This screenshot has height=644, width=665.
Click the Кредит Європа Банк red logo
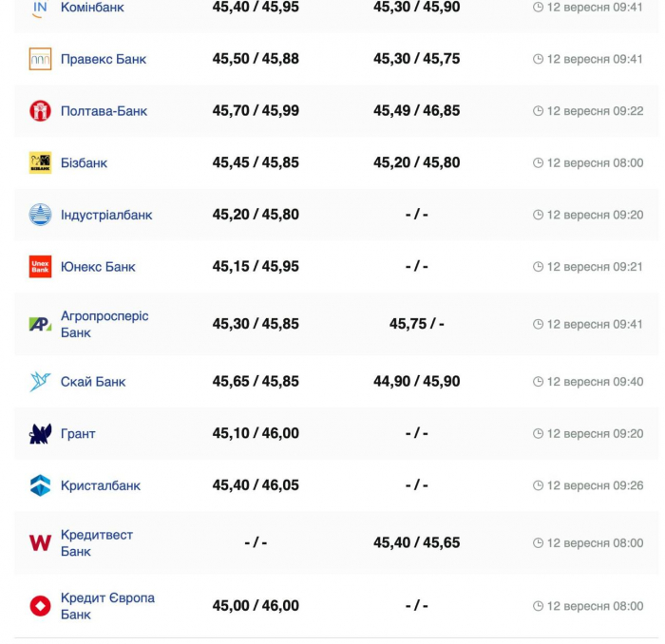40,606
